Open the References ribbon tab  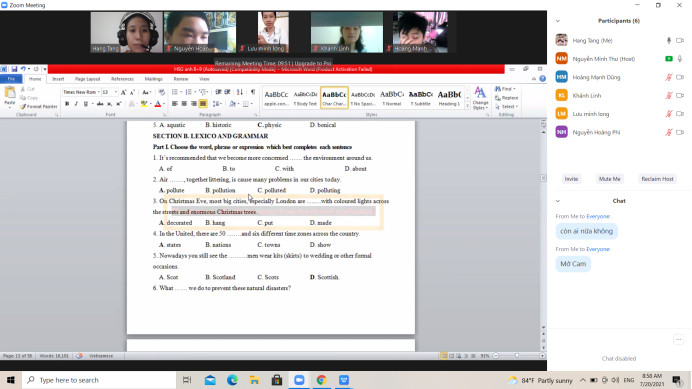(x=122, y=79)
